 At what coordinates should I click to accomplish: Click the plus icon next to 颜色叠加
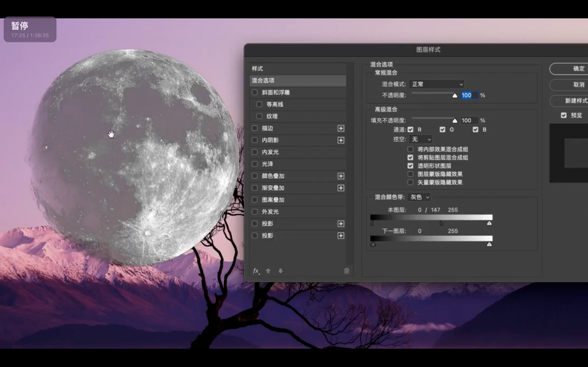(341, 176)
